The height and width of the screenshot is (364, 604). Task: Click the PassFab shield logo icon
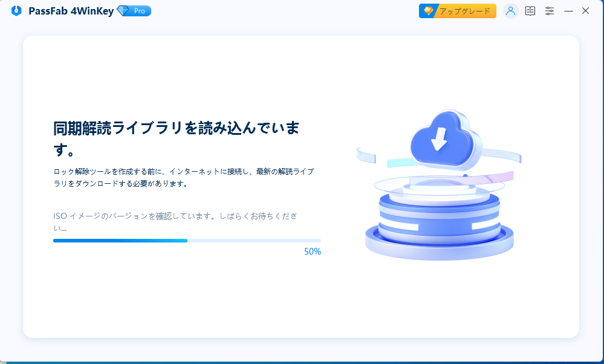pos(16,11)
